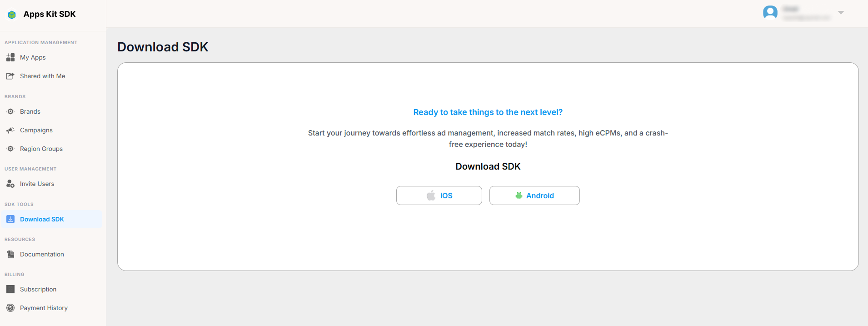Click the Download SDK page title
This screenshot has width=868, height=326.
(x=163, y=47)
